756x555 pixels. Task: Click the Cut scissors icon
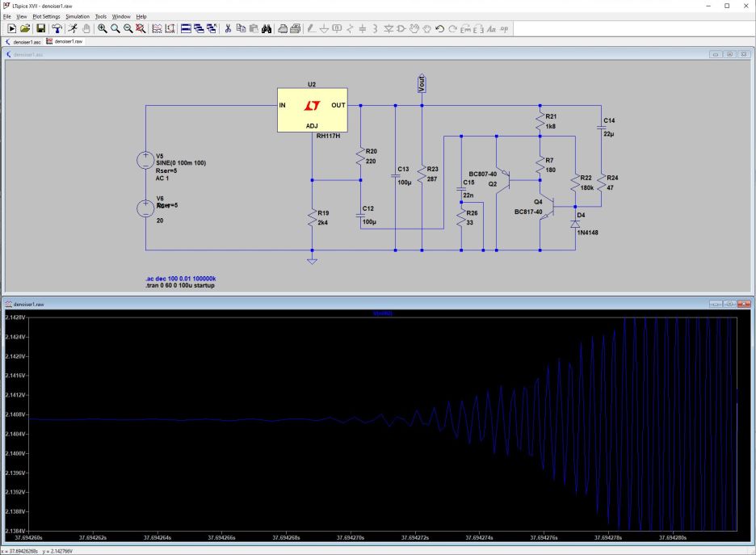pos(228,29)
